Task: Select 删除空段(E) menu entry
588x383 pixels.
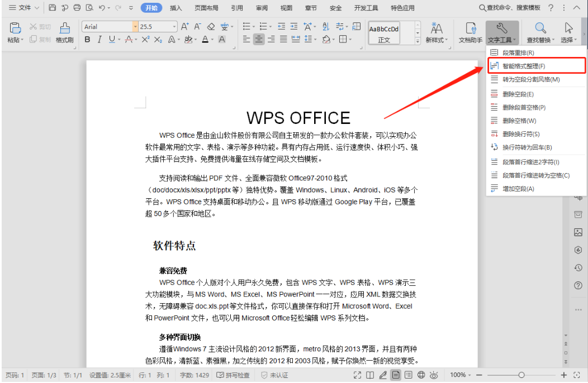Action: pos(518,94)
